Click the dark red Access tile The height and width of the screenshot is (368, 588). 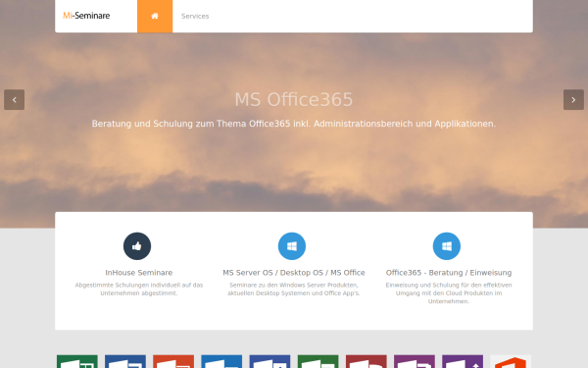coord(366,361)
